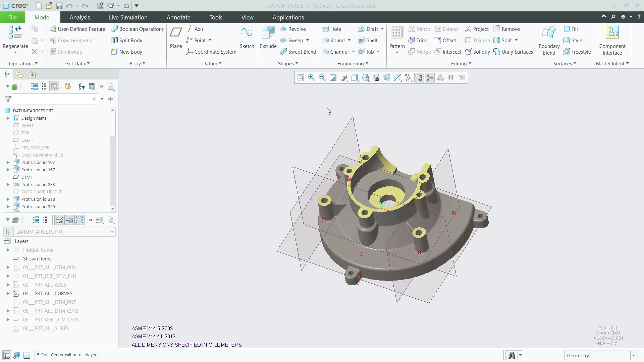644x362 pixels.
Task: Click Unify Surfaces button
Action: [x=513, y=52]
